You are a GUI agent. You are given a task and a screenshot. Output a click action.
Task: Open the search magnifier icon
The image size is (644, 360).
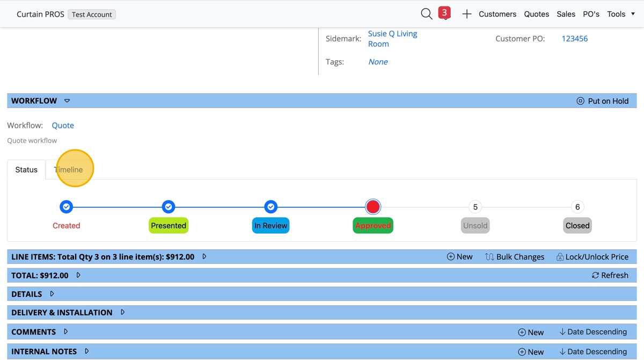[x=427, y=14]
